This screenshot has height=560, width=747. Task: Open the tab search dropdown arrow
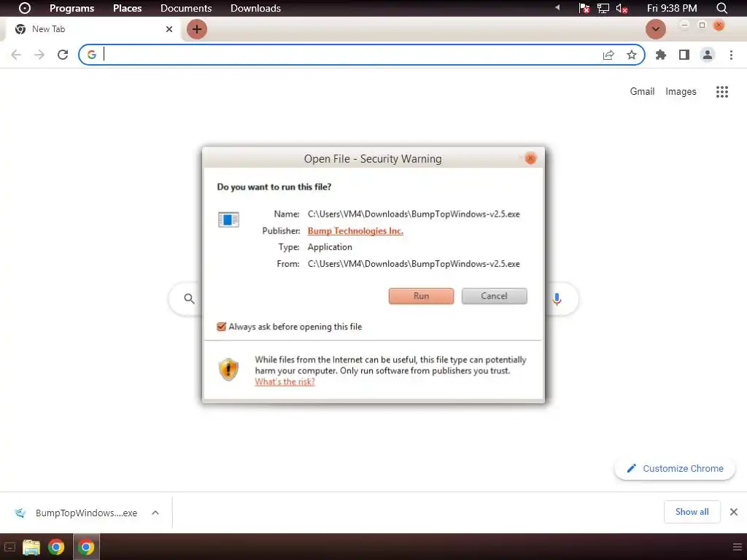[656, 29]
